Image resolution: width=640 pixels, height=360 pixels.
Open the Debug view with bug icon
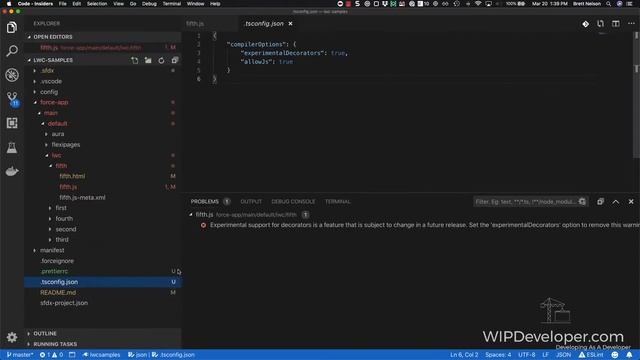click(12, 75)
